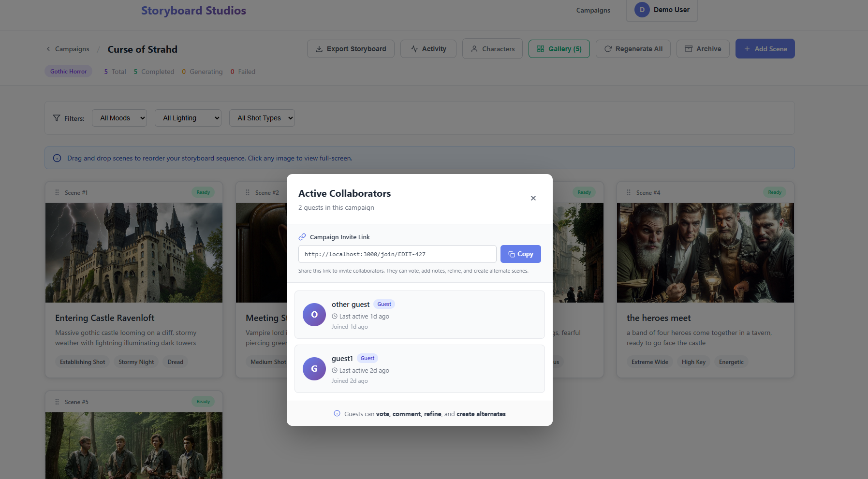Image resolution: width=868 pixels, height=479 pixels.
Task: Click the 'D' Demo User avatar
Action: 642,10
